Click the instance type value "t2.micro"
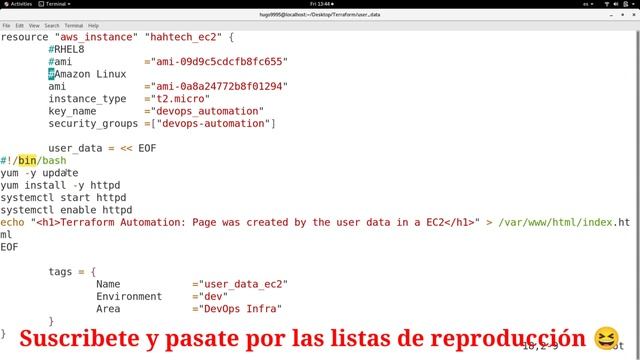The width and height of the screenshot is (640, 360). pos(180,99)
